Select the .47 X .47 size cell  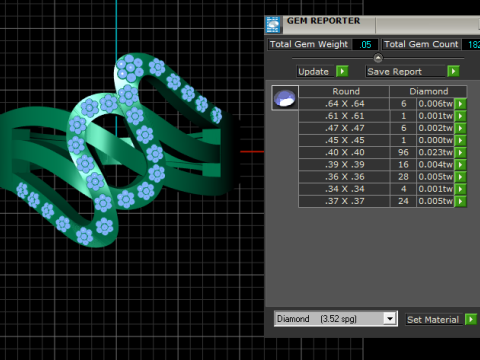345,128
